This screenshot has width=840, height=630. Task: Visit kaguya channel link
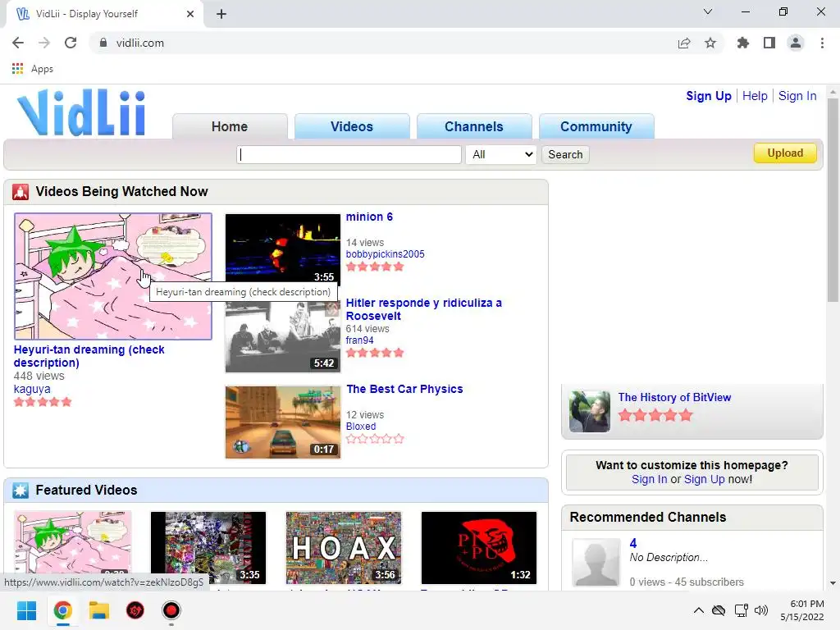[32, 389]
